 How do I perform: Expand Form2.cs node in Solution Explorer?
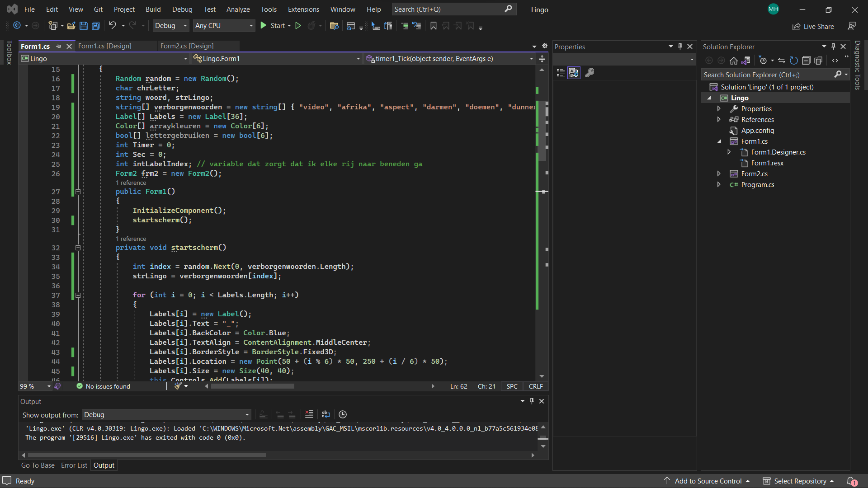pyautogui.click(x=719, y=174)
